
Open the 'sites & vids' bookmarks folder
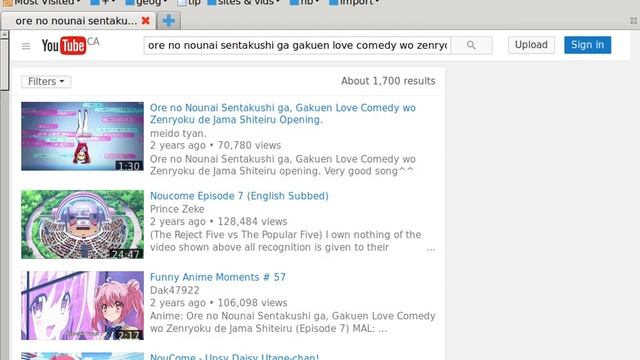pyautogui.click(x=244, y=2)
